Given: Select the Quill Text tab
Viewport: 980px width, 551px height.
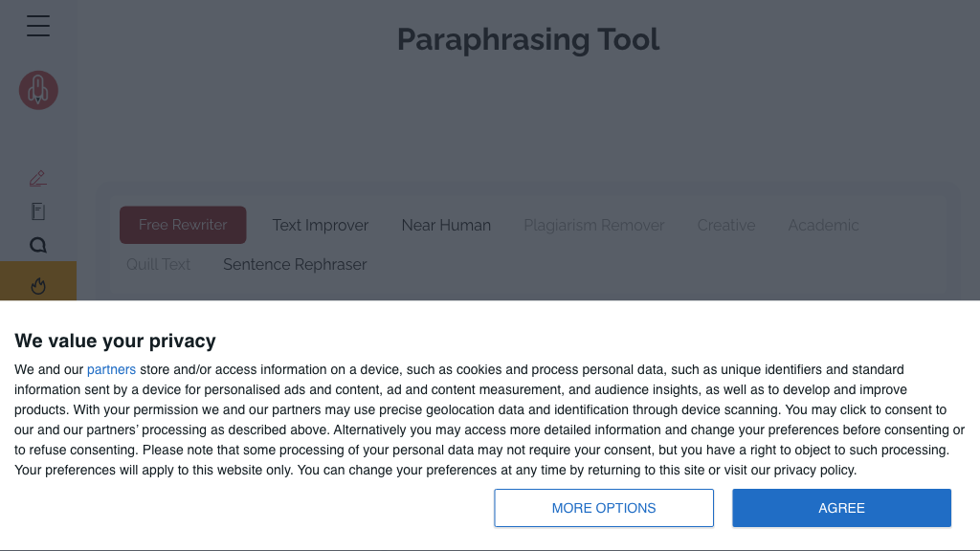Looking at the screenshot, I should coord(159,264).
